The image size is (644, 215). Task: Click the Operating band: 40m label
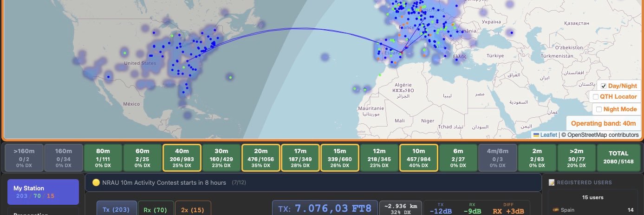click(x=603, y=123)
